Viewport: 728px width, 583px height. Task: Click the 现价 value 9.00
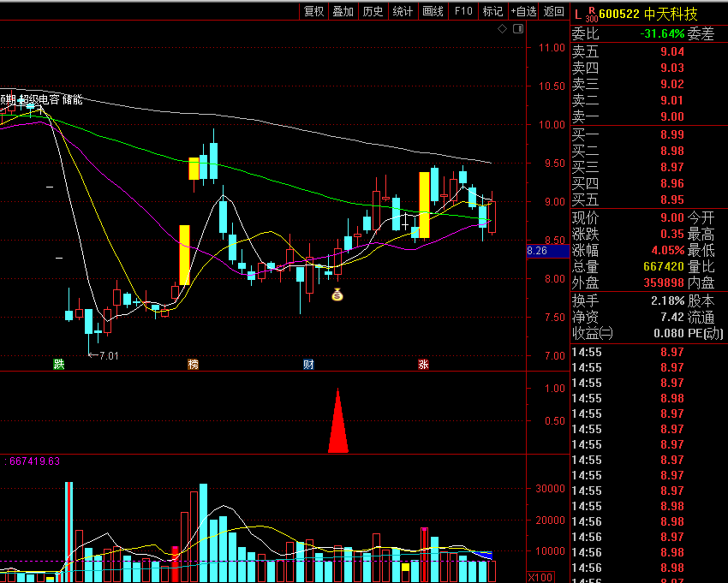point(672,217)
